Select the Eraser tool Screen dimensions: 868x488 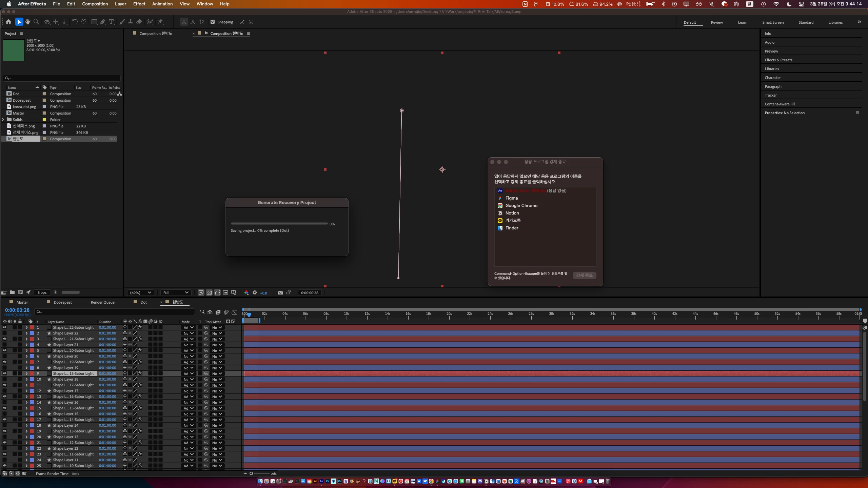(x=139, y=22)
